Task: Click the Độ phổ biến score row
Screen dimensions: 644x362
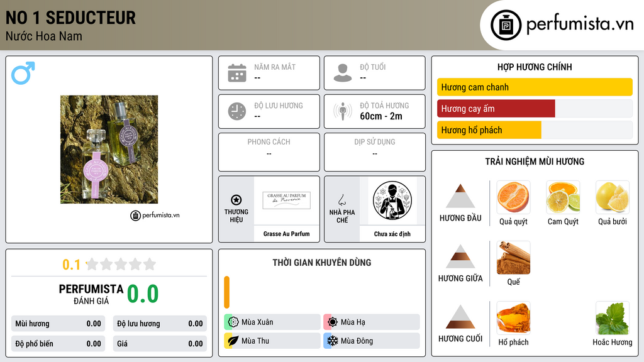Action: pos(58,344)
